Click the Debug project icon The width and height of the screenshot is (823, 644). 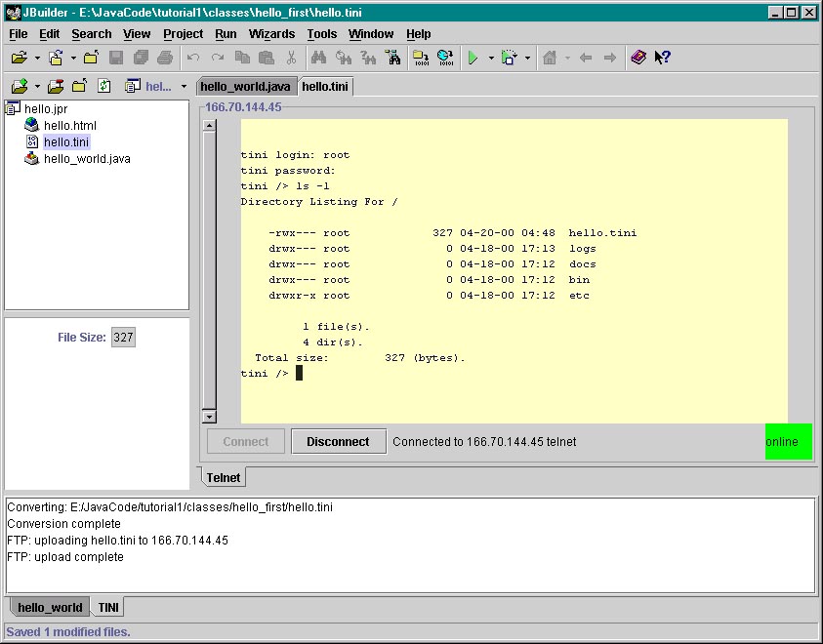[509, 58]
